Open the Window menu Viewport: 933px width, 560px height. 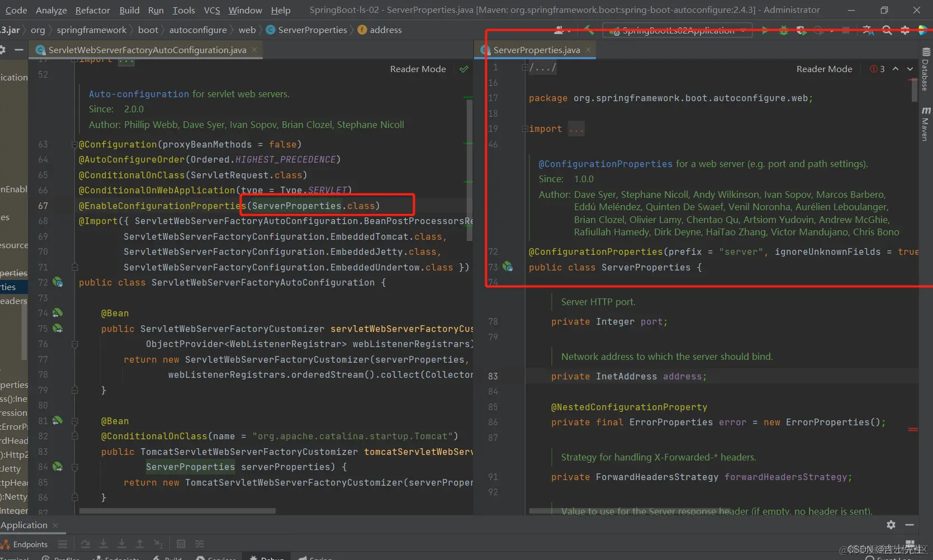pos(245,10)
